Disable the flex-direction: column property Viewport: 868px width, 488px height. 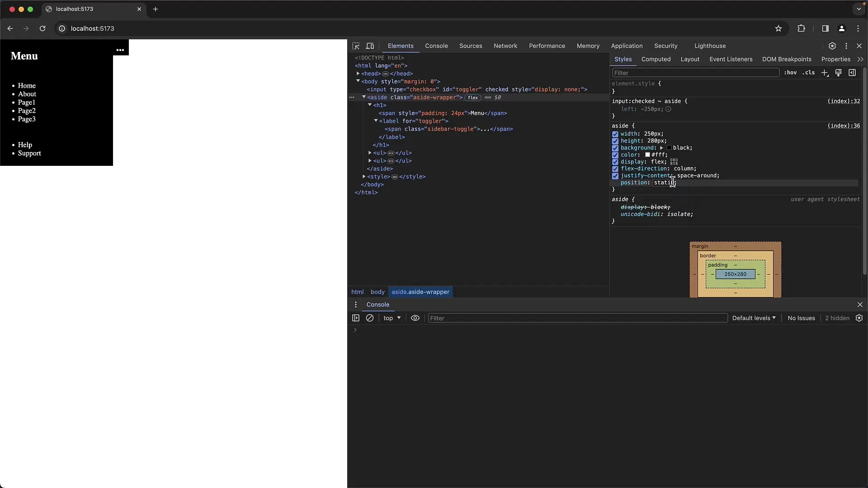(615, 169)
